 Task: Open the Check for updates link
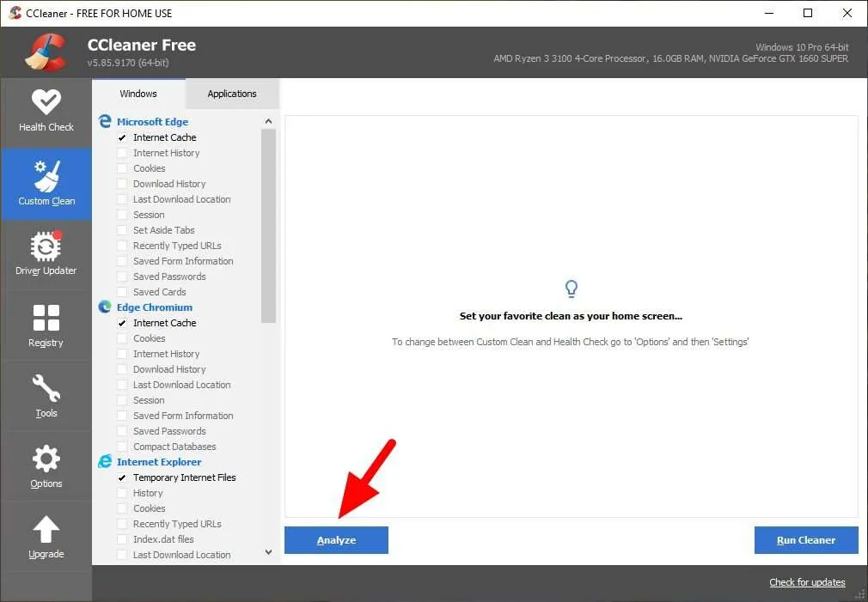(807, 582)
